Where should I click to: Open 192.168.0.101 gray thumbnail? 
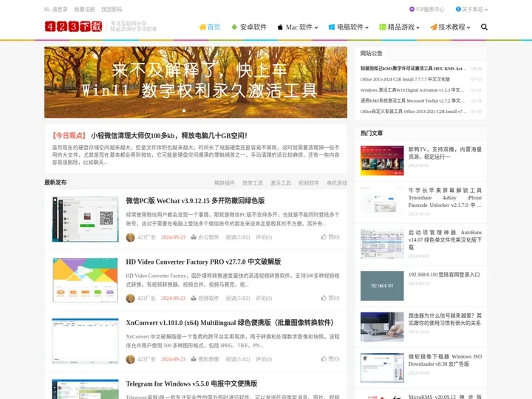click(382, 286)
